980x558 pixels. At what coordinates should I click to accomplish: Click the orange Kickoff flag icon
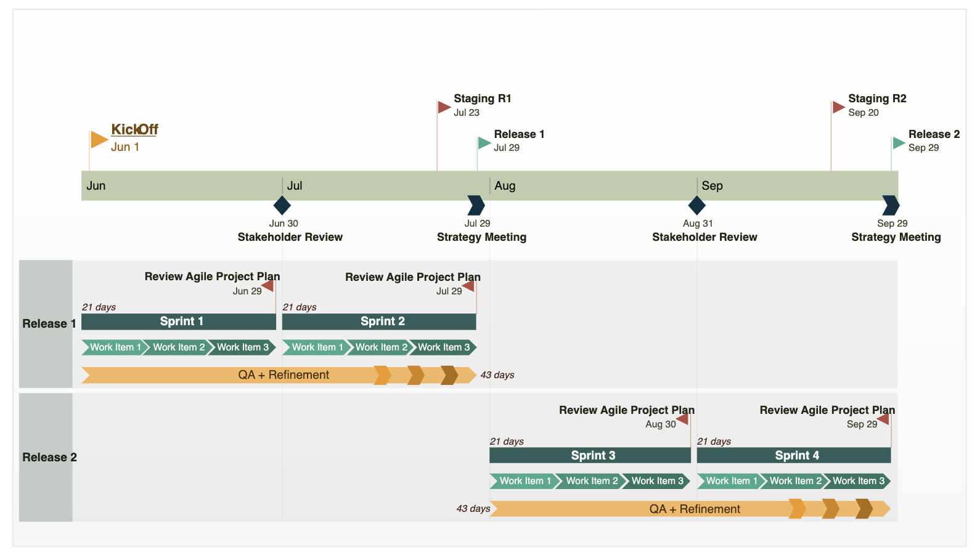99,140
